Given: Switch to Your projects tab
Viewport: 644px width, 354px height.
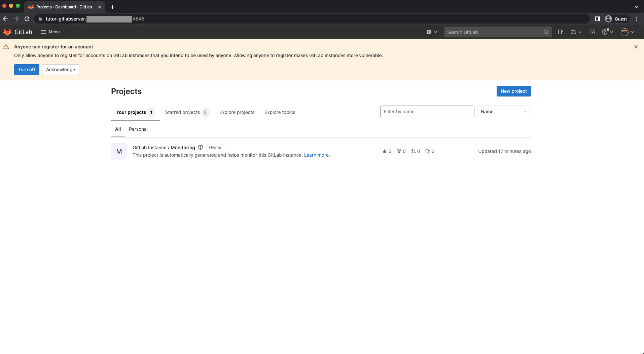Looking at the screenshot, I should (135, 112).
